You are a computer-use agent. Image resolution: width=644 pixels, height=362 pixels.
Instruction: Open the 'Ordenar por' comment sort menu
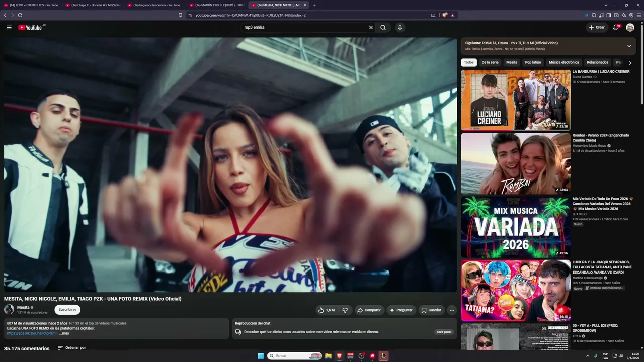[x=71, y=348]
